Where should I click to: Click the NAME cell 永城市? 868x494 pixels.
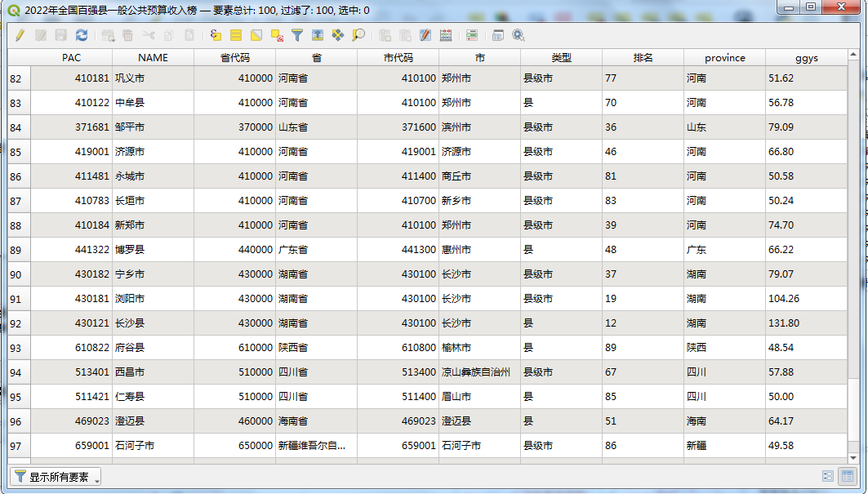tap(153, 176)
